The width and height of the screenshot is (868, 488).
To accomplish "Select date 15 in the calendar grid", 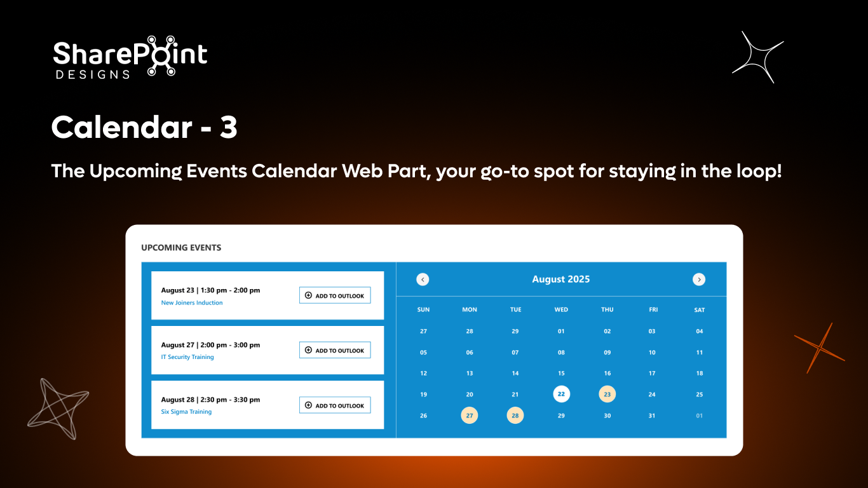I will (561, 373).
